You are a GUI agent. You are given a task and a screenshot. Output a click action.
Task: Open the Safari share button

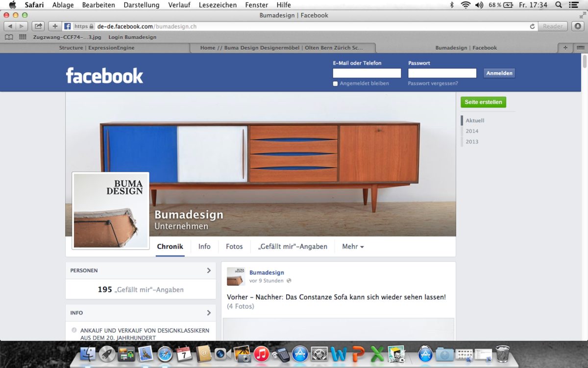pyautogui.click(x=38, y=26)
